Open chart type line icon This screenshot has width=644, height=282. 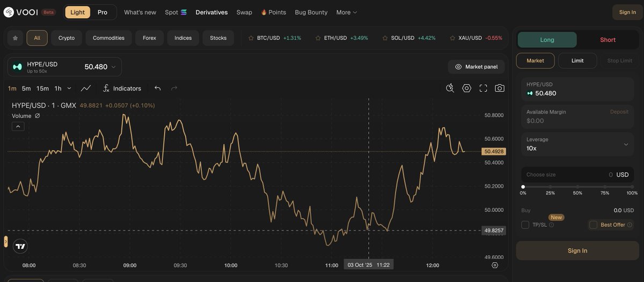pyautogui.click(x=86, y=88)
